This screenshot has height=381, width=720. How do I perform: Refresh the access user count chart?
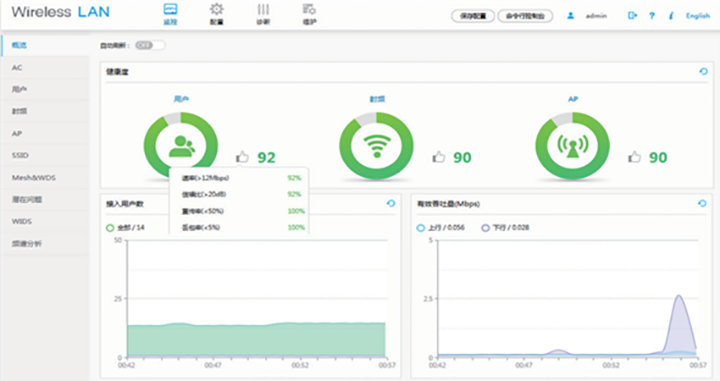(x=391, y=203)
